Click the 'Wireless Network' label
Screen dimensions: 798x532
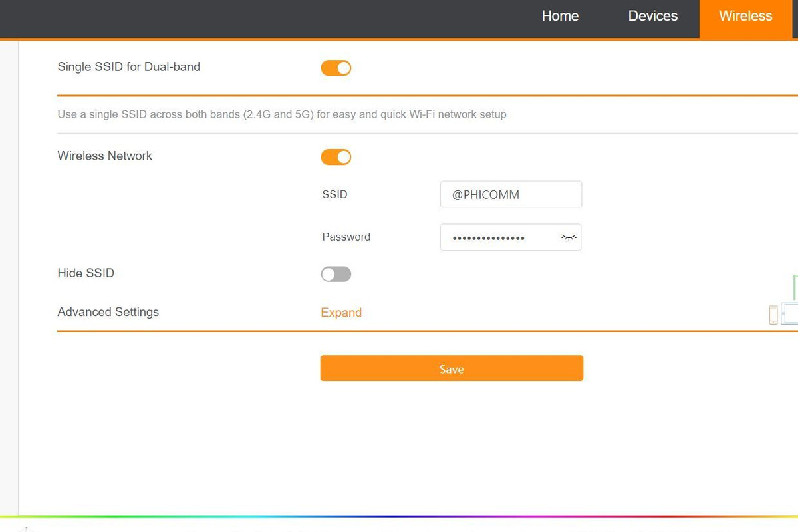pos(105,156)
